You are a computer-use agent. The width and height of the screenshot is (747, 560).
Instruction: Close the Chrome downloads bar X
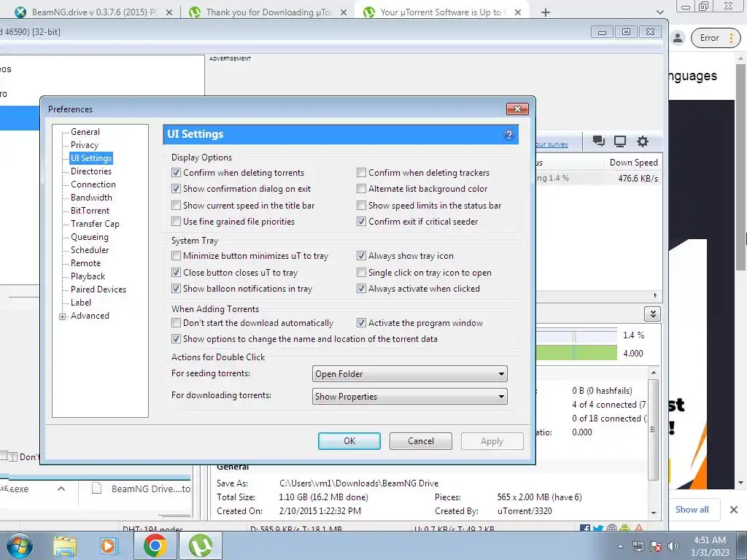(x=734, y=510)
